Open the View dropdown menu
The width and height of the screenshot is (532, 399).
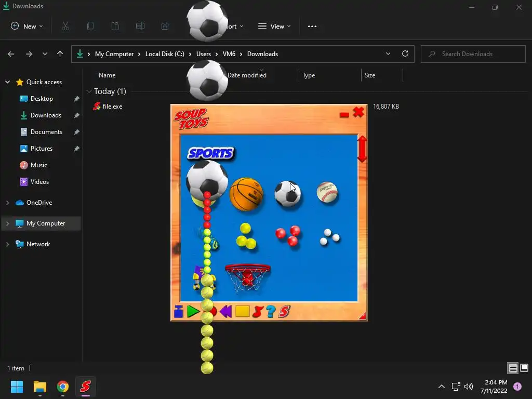[274, 26]
